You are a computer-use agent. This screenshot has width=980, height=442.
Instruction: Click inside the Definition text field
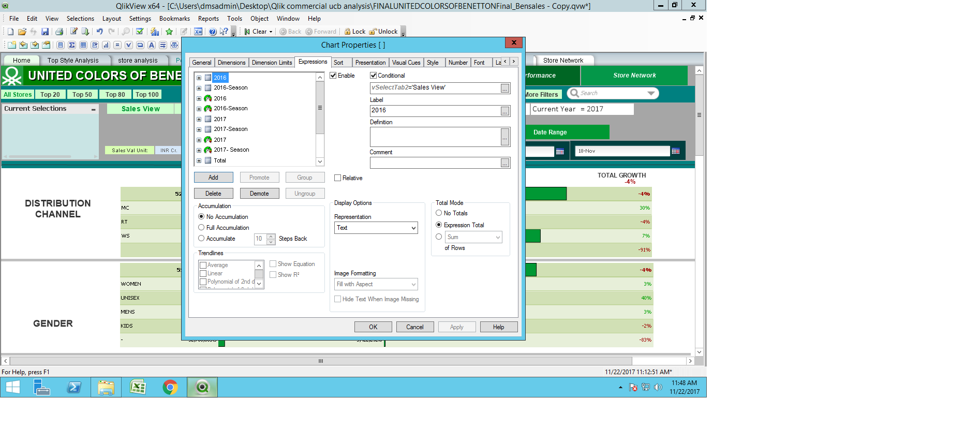click(435, 137)
